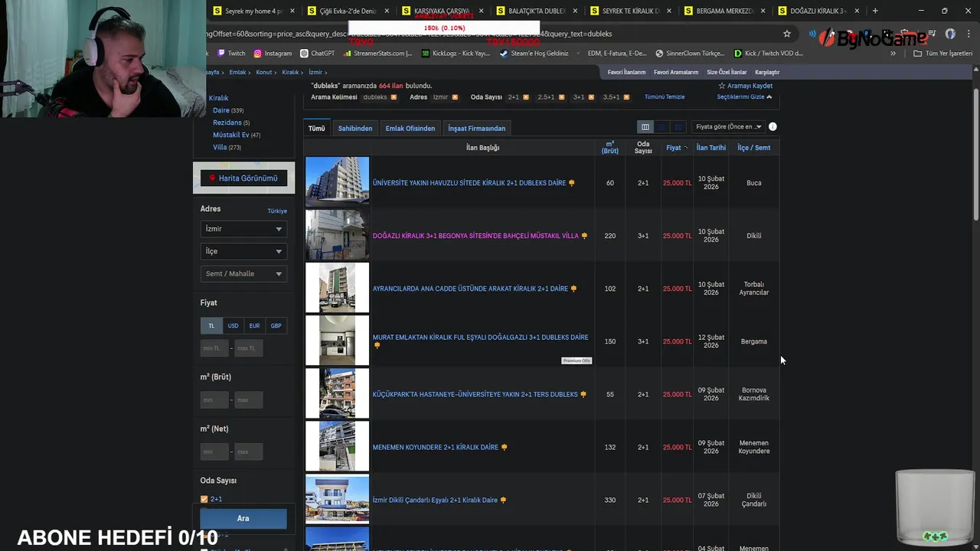Open the Twitch bookmark
Image resolution: width=980 pixels, height=551 pixels.
point(231,54)
